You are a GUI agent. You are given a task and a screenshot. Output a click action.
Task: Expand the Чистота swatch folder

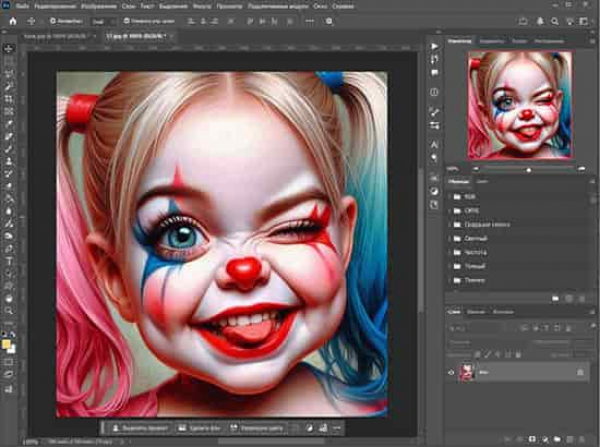pos(449,252)
